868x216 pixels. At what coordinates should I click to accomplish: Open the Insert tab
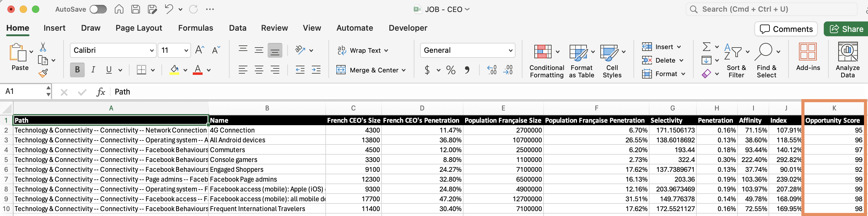point(55,28)
